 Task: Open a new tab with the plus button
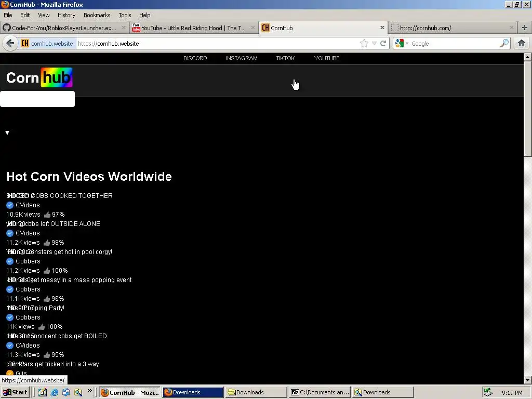click(525, 28)
